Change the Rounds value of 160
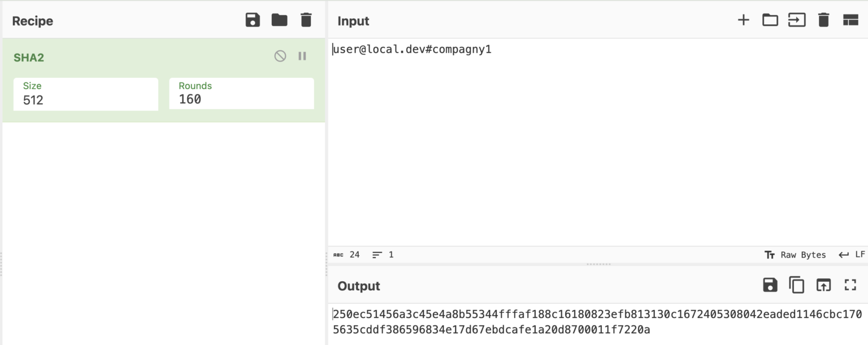868x345 pixels. click(240, 100)
